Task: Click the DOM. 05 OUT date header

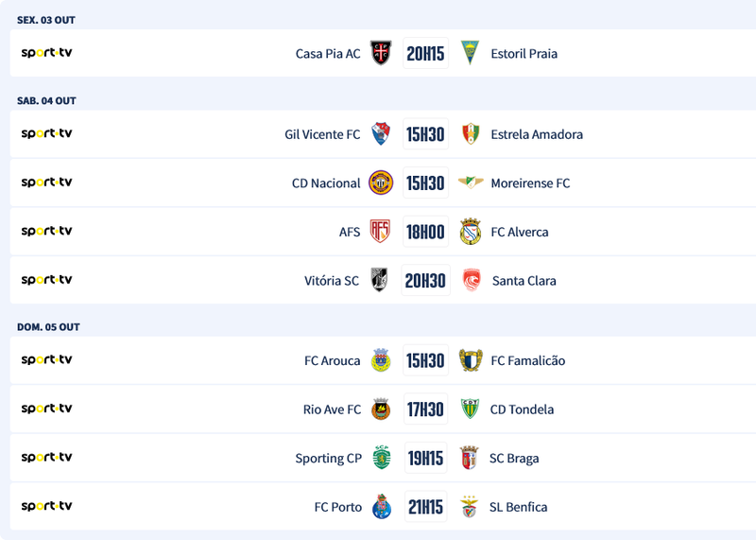Action: click(48, 327)
